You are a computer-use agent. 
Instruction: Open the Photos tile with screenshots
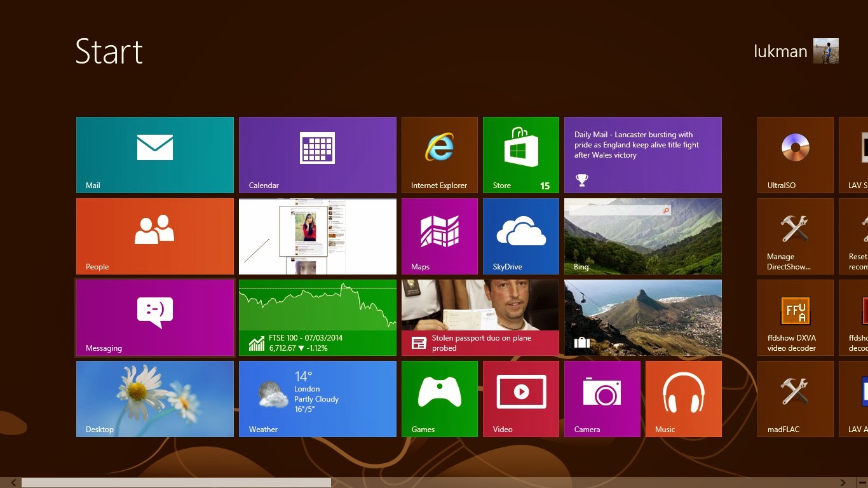click(x=318, y=236)
